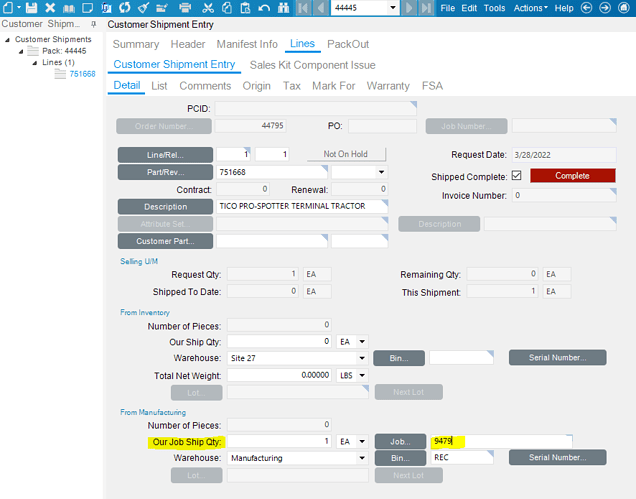Switch to the PackOut tab
Screen dimensions: 636x499
(x=347, y=45)
